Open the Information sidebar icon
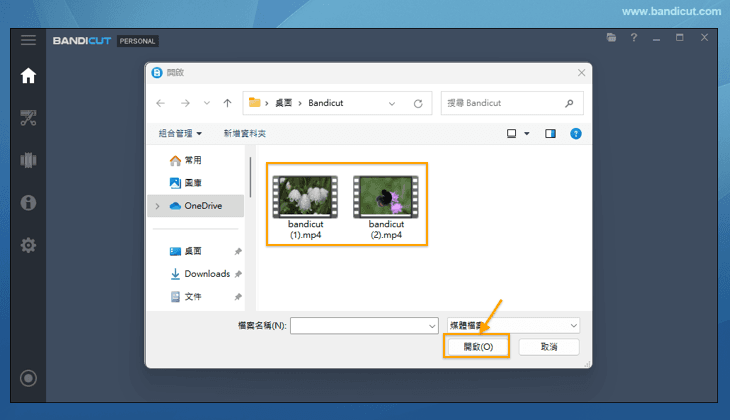Screen dimensions: 730x420 [x=28, y=203]
